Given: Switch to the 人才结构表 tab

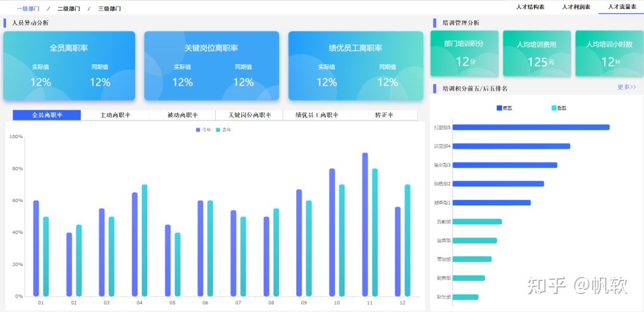Looking at the screenshot, I should coord(530,7).
